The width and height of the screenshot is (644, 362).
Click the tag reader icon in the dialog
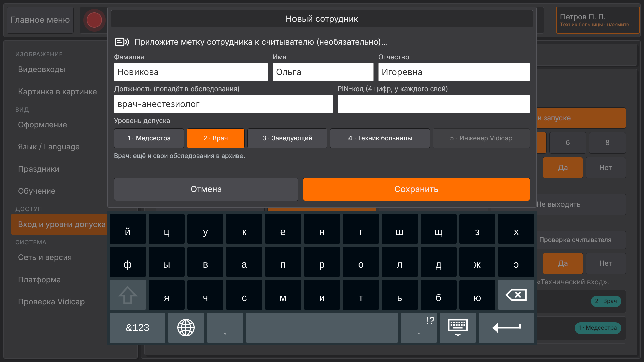click(122, 42)
